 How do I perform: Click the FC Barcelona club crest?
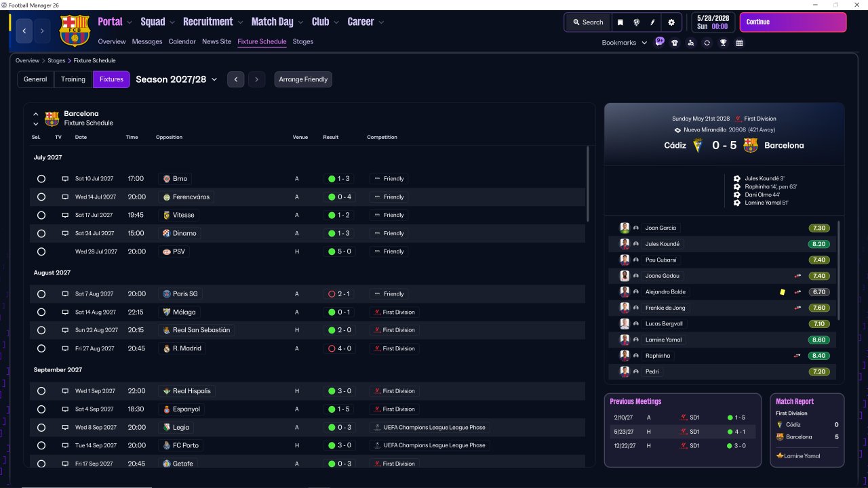coord(75,30)
